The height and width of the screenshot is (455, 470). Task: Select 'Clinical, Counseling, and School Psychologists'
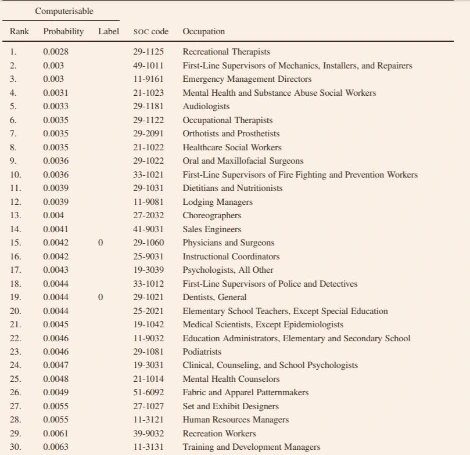pyautogui.click(x=270, y=366)
